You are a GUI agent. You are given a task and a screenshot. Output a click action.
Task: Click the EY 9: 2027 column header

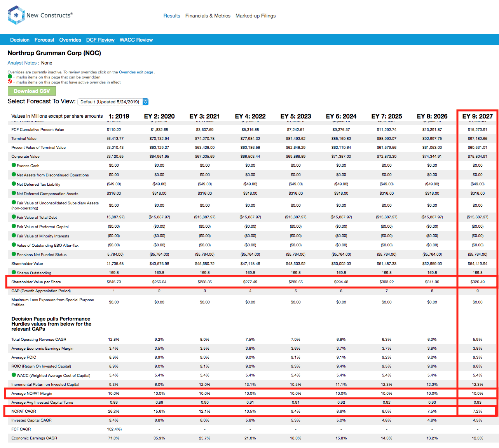point(478,116)
